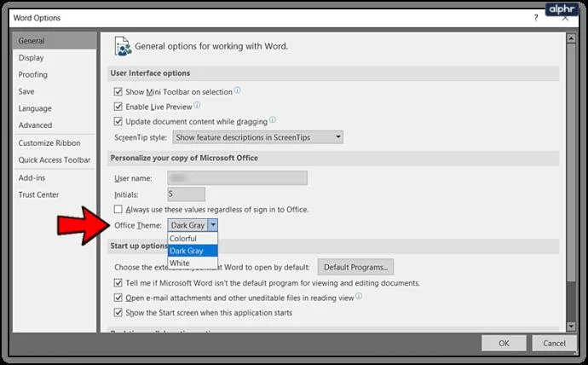588x365 pixels.
Task: Click info icon beside reading view option
Action: pyautogui.click(x=359, y=297)
